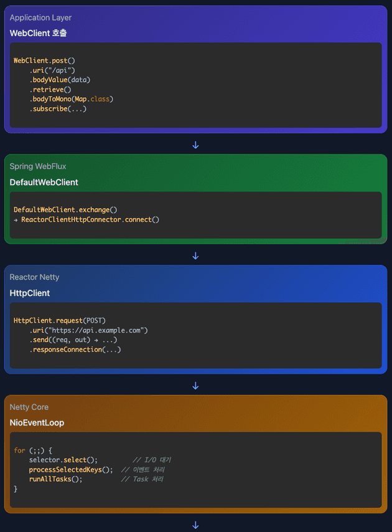This screenshot has width=392, height=532.
Task: Click the selector.select() statement
Action: [63, 460]
